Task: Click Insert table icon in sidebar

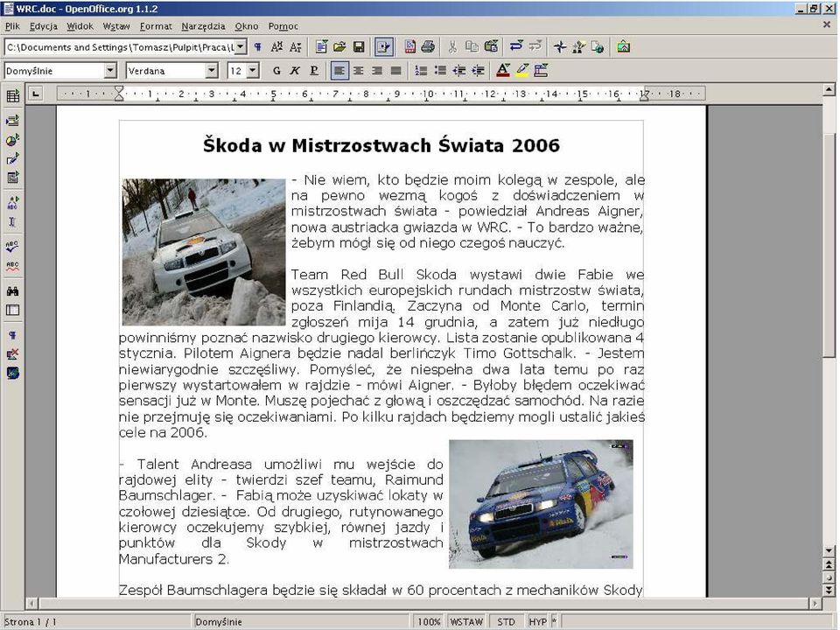Action: [13, 96]
